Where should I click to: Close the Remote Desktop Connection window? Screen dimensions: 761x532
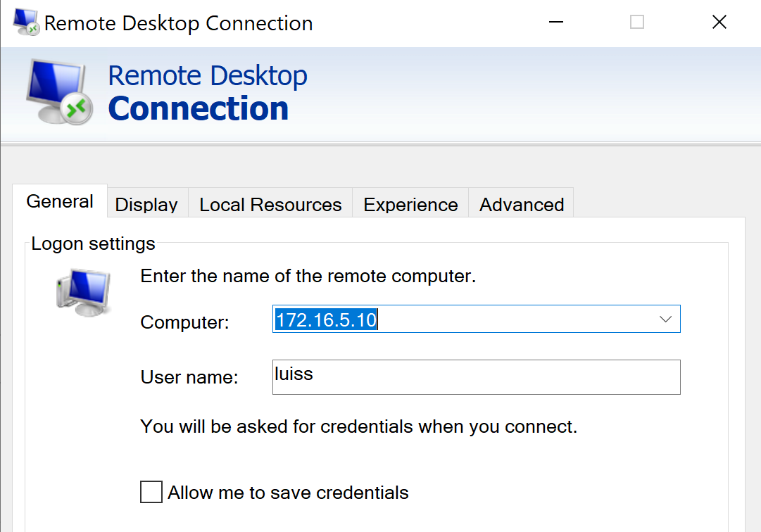point(719,22)
